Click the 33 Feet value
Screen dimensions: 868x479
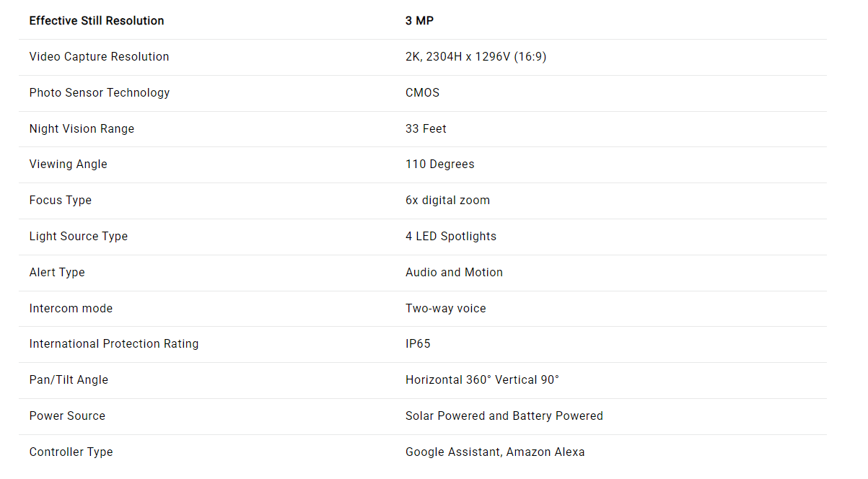point(426,129)
